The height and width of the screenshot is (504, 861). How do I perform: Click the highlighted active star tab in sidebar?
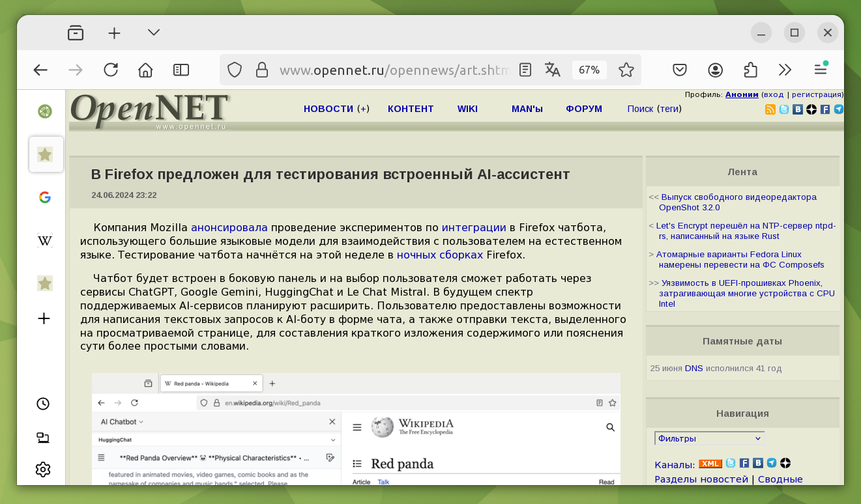point(46,154)
